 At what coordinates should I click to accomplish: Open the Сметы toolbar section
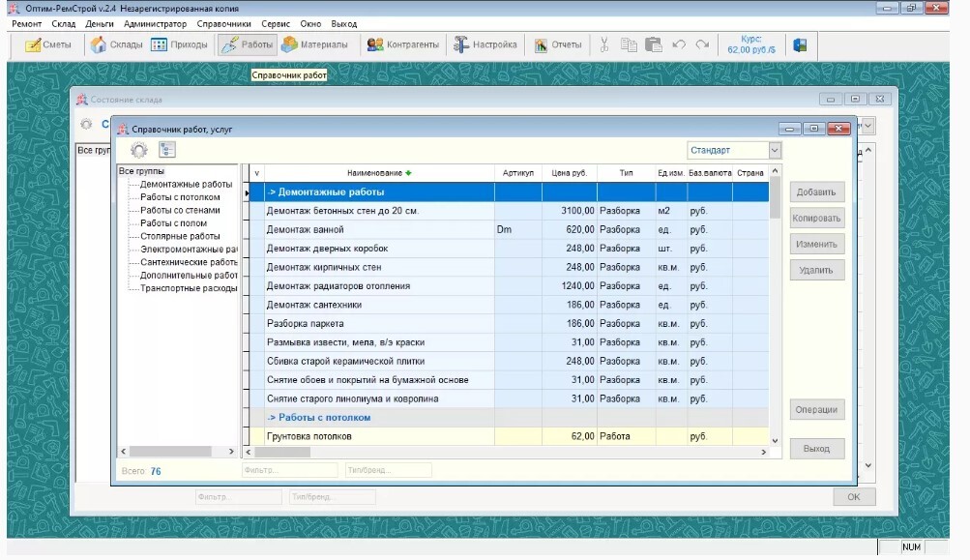[x=47, y=44]
